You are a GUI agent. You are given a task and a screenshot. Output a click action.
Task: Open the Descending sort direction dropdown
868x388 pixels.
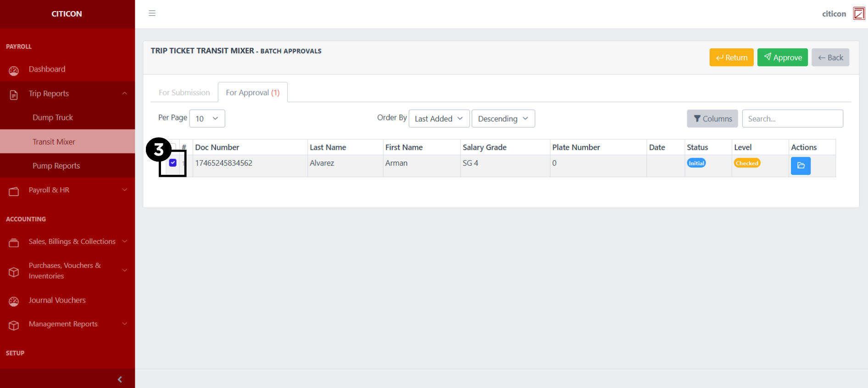[503, 118]
